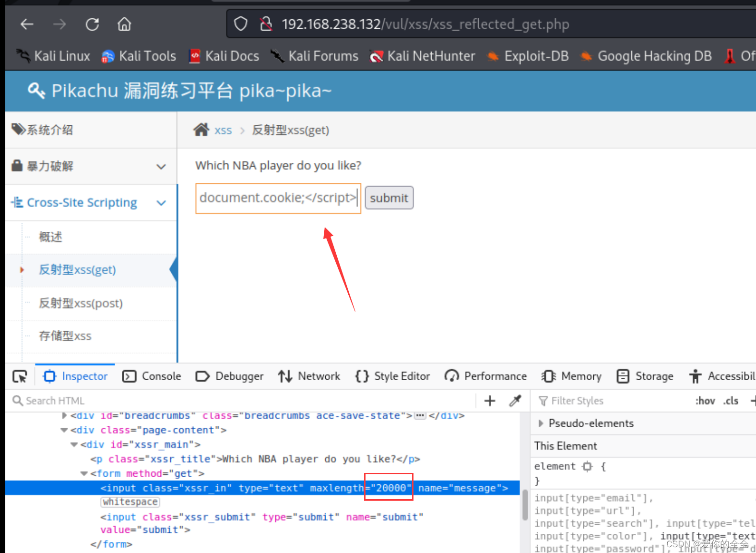Screen dimensions: 756x553
Task: Collapse the xssr_main div node
Action: click(74, 445)
